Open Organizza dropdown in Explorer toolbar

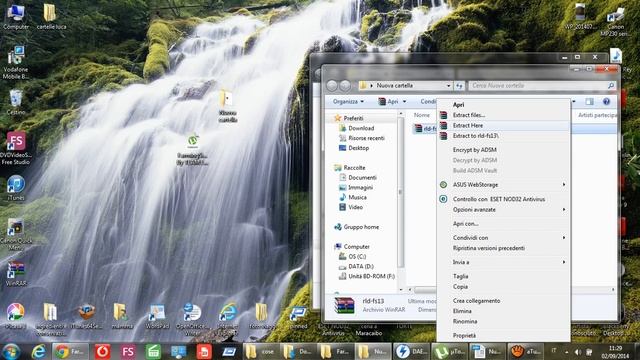pos(348,101)
